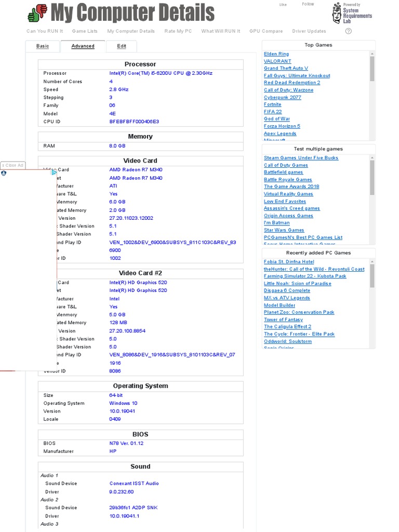Open Planet Zoo: Conservation Pack link
The width and height of the screenshot is (399, 532).
[299, 312]
